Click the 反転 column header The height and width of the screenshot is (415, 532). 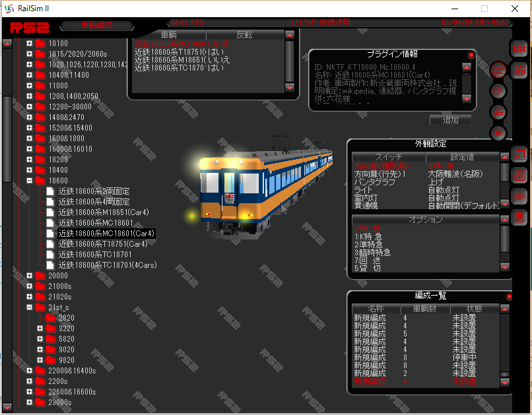245,35
